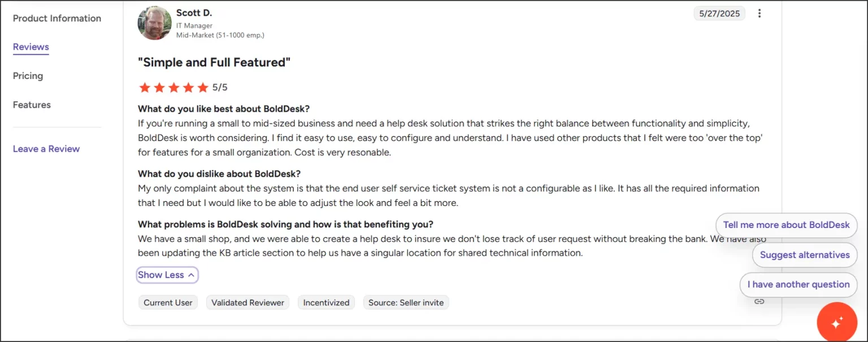868x342 pixels.
Task: Jump to the Features section
Action: pos(32,104)
